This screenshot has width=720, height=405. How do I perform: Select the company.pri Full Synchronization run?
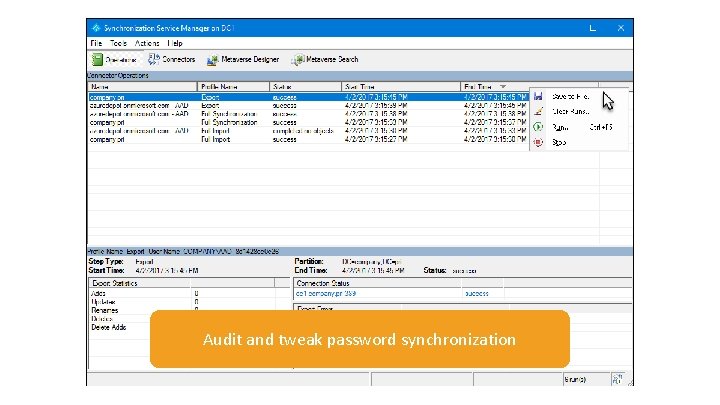[309, 123]
